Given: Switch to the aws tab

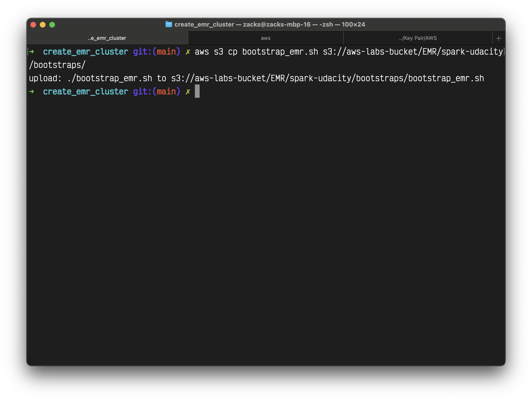Looking at the screenshot, I should pos(266,38).
